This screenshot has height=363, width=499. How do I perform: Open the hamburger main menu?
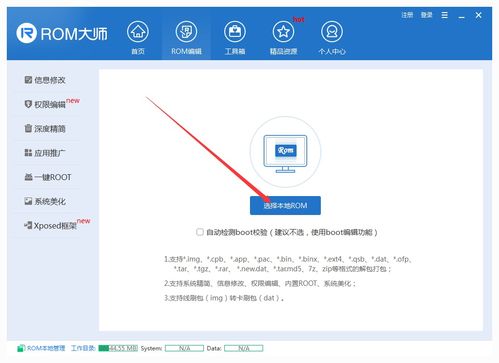(x=445, y=15)
